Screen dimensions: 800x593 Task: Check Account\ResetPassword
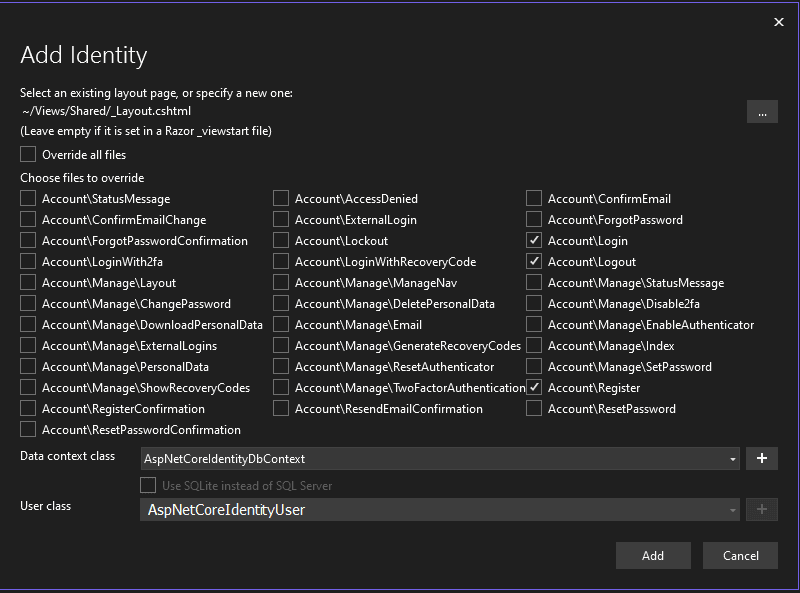pos(534,408)
